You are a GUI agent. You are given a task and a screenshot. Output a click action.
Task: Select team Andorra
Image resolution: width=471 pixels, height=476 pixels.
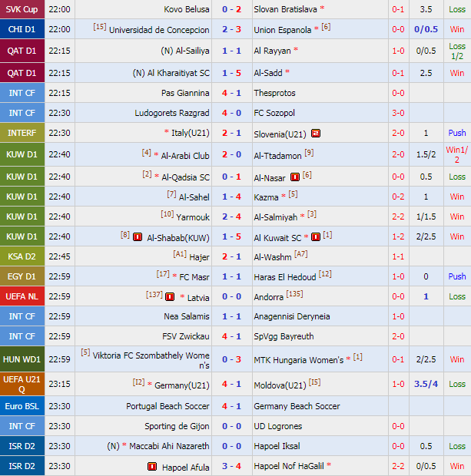269,297
